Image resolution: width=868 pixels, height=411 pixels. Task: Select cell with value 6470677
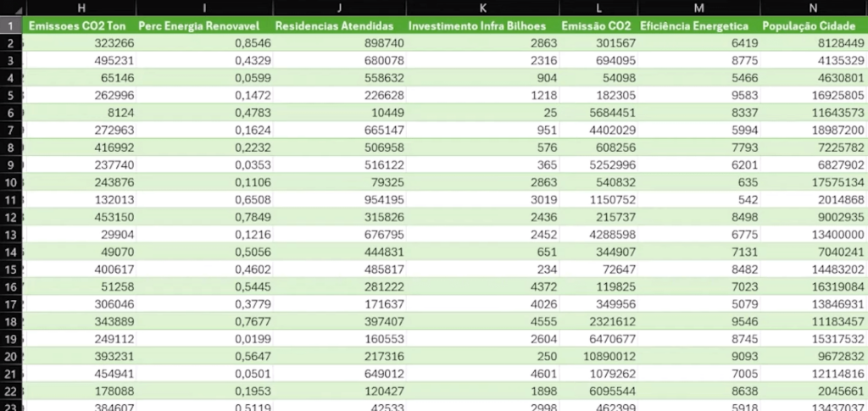pos(598,339)
